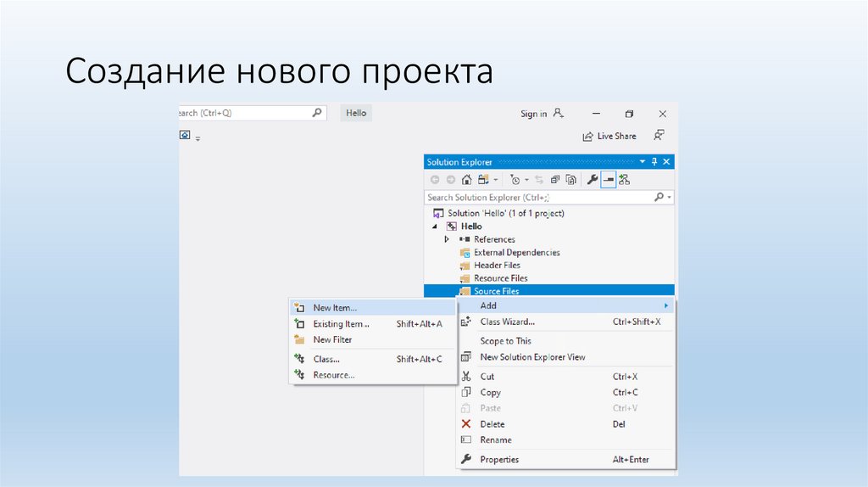Click the send feedback icon beside Live Share
The image size is (868, 487).
tap(659, 136)
